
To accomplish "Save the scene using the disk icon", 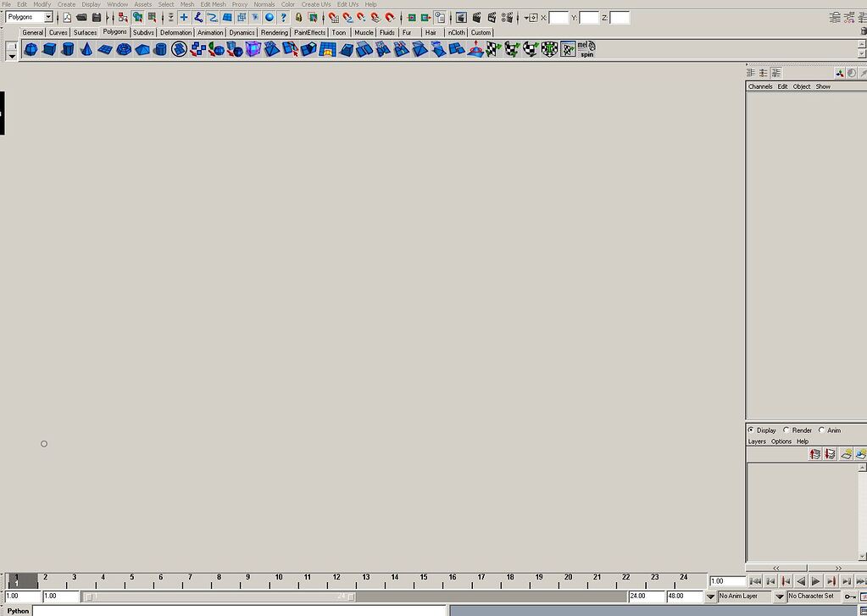I will coord(96,15).
